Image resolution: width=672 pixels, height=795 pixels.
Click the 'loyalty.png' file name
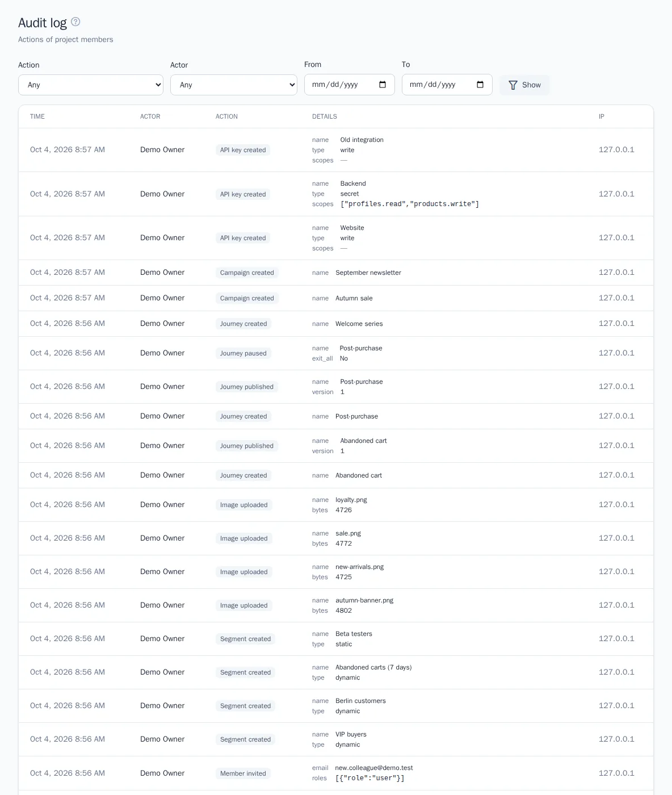tap(351, 500)
